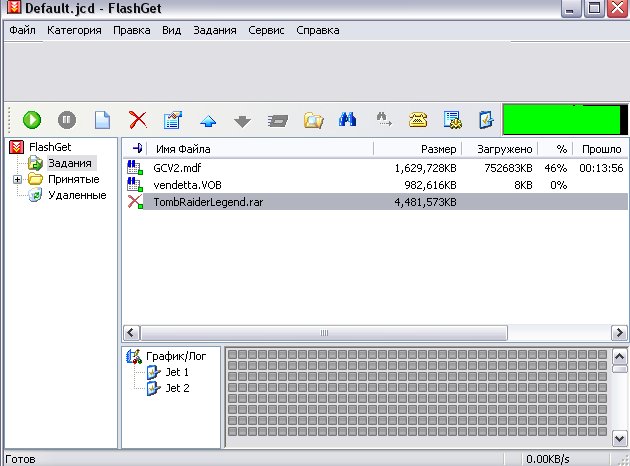Open the Справка menu

click(x=318, y=30)
